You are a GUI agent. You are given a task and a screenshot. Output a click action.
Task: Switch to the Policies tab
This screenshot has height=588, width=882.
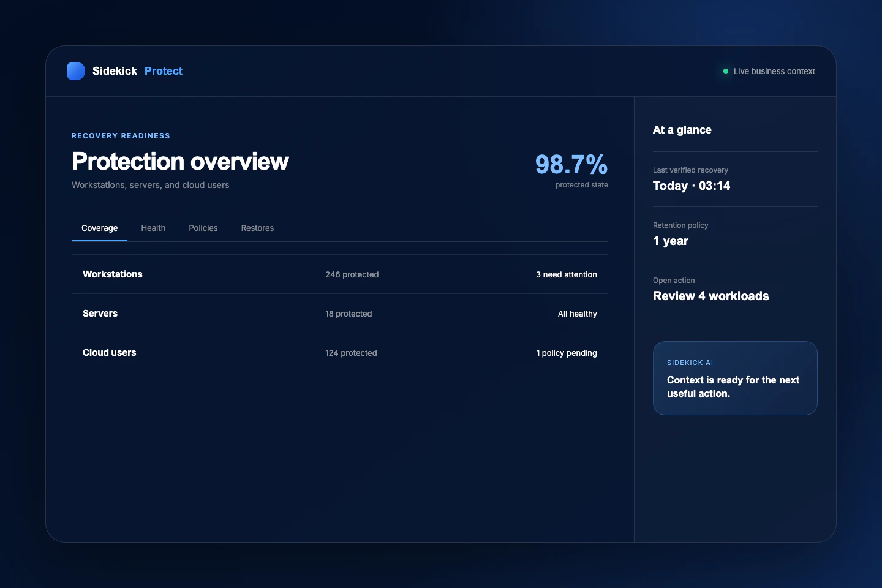pos(203,228)
